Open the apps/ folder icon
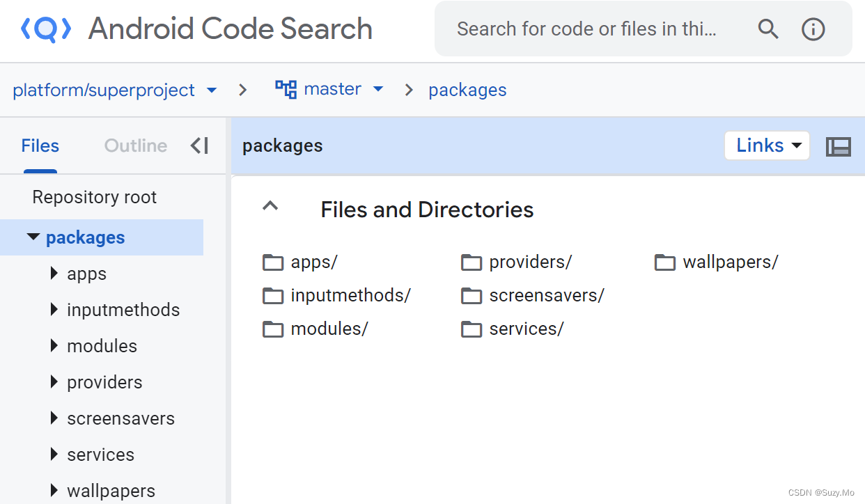 273,262
